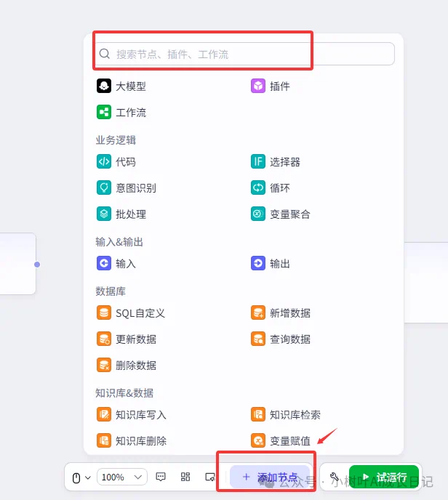Viewport: 448px width, 500px height.
Task: Expand the mouse interaction mode dropdown
Action: [x=81, y=477]
